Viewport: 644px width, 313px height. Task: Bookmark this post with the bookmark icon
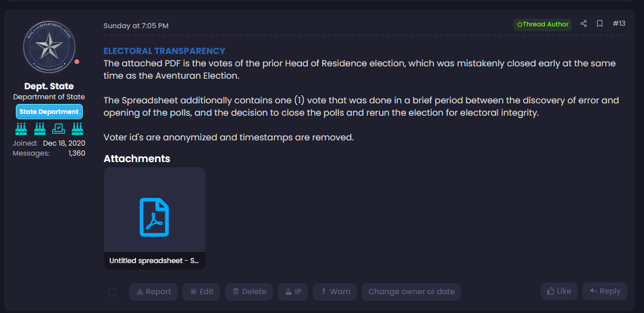click(599, 24)
